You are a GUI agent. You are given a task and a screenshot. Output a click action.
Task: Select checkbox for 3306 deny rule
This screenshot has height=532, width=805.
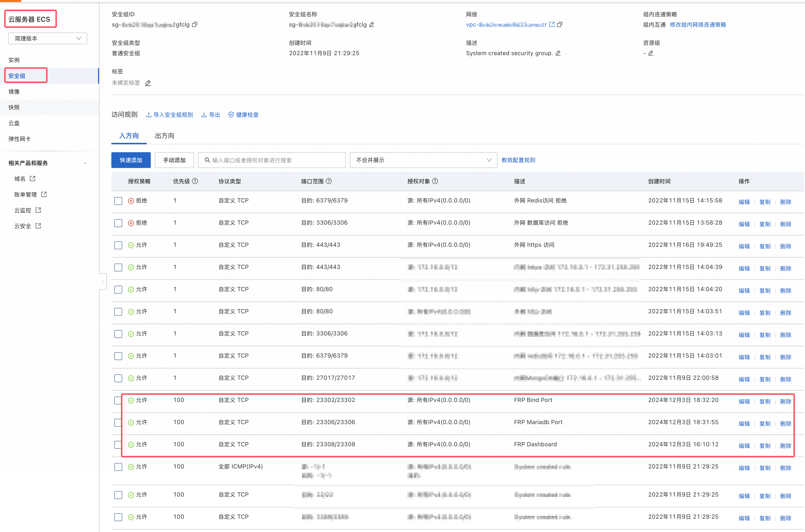tap(118, 223)
